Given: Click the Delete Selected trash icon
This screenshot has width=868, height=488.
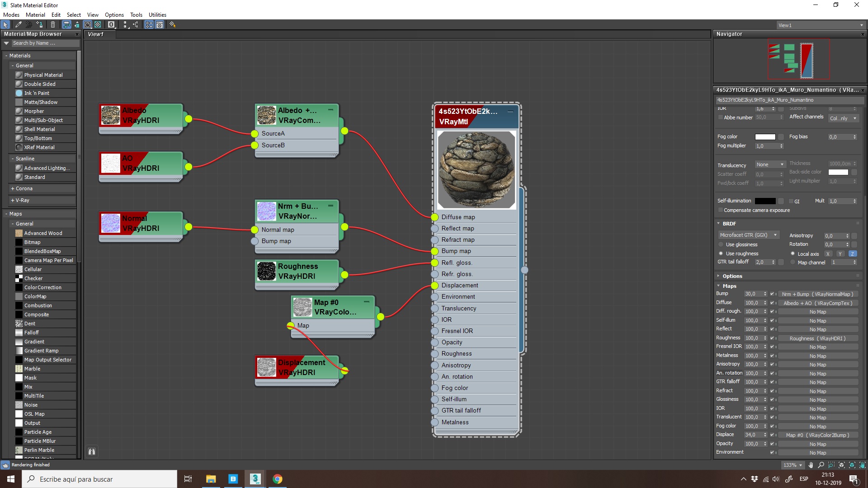Looking at the screenshot, I should pos(53,25).
